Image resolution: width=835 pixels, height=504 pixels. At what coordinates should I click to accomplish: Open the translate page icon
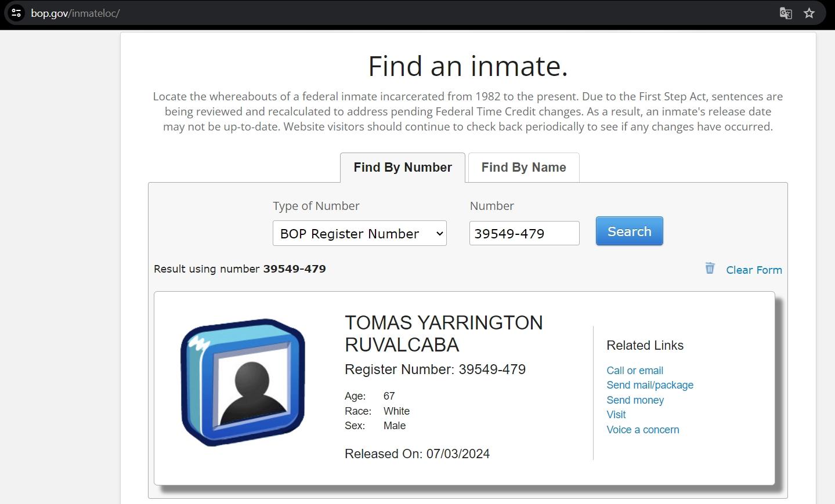786,13
